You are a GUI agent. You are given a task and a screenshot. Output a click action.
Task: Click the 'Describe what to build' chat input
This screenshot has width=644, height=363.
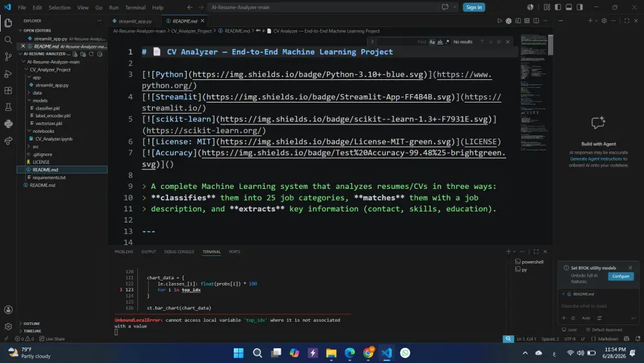click(598, 306)
